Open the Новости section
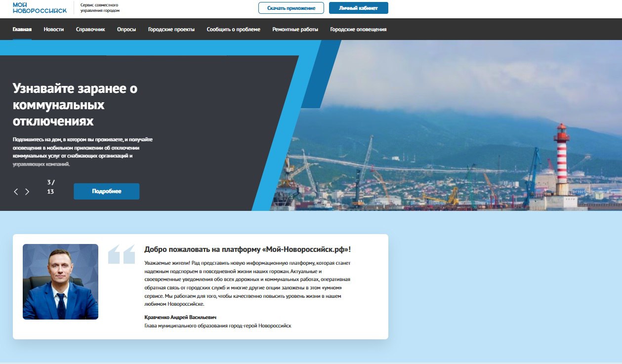The width and height of the screenshot is (622, 364). click(54, 30)
